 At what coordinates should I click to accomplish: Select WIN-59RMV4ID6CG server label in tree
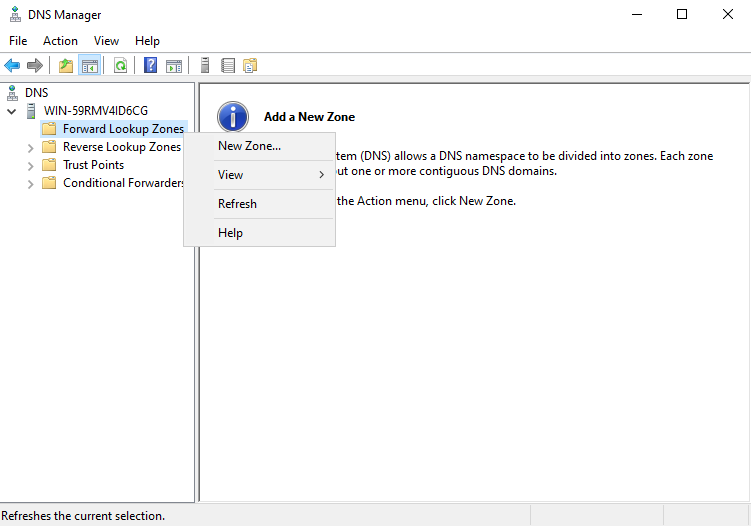(x=96, y=111)
